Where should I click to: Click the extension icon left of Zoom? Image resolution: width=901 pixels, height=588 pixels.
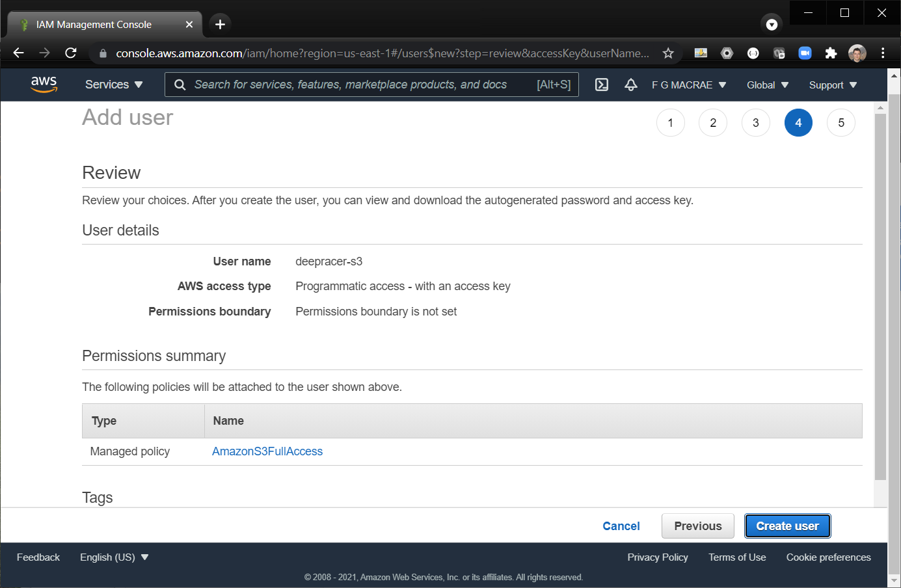tap(779, 53)
